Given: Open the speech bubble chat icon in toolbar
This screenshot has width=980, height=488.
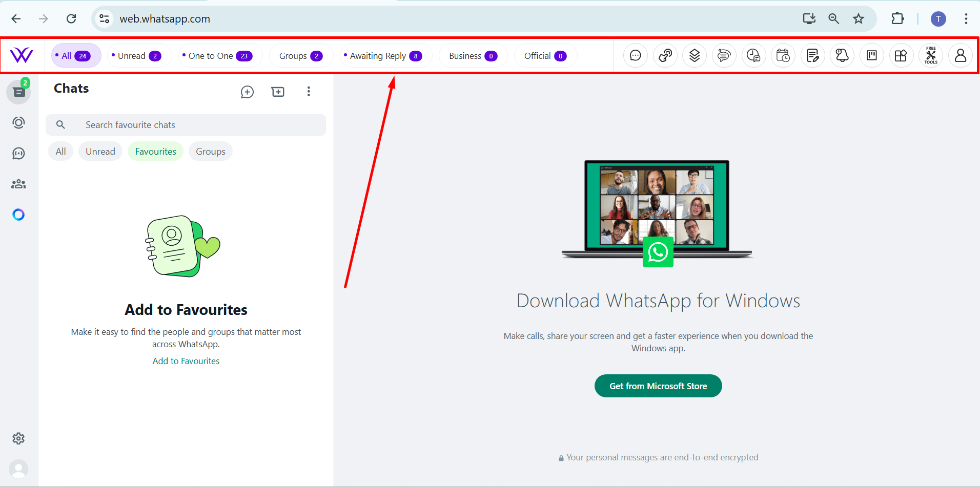Looking at the screenshot, I should tap(636, 55).
